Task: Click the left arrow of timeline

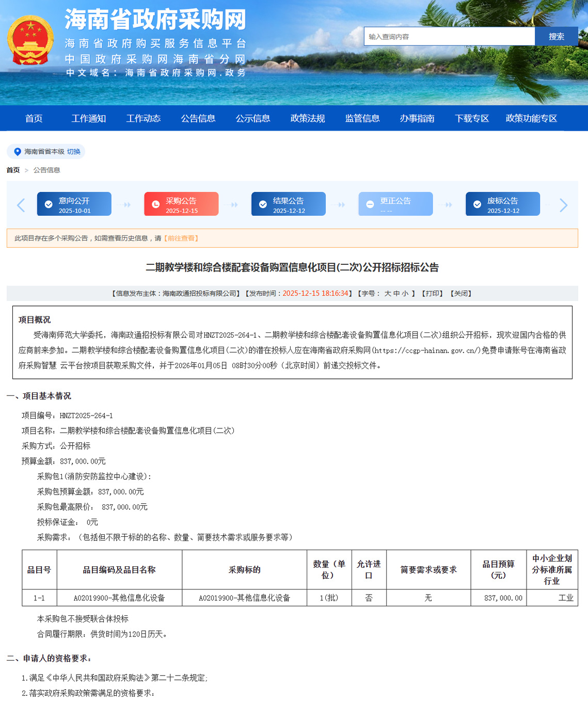Action: tap(21, 205)
